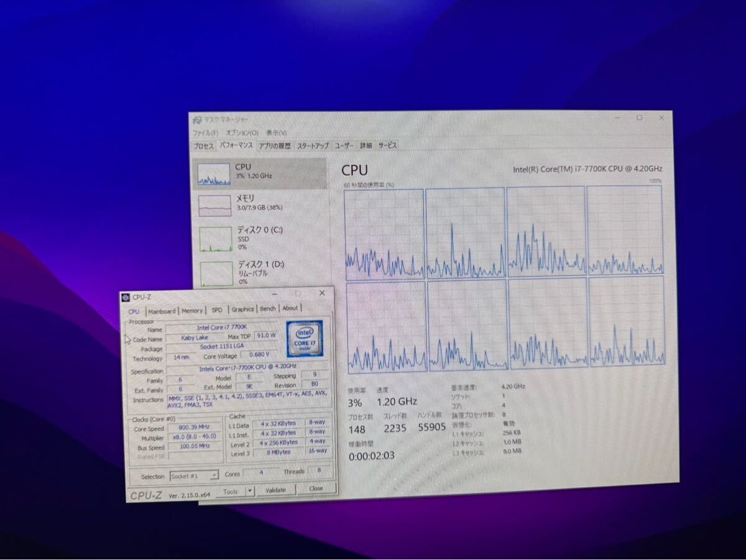Open the Mainboard tab in CPU-Z

162,311
